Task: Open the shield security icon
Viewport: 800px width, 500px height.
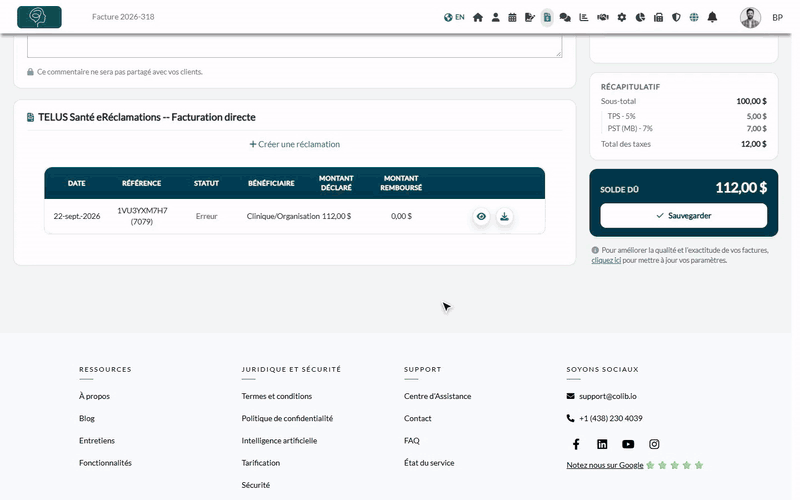Action: [x=676, y=17]
